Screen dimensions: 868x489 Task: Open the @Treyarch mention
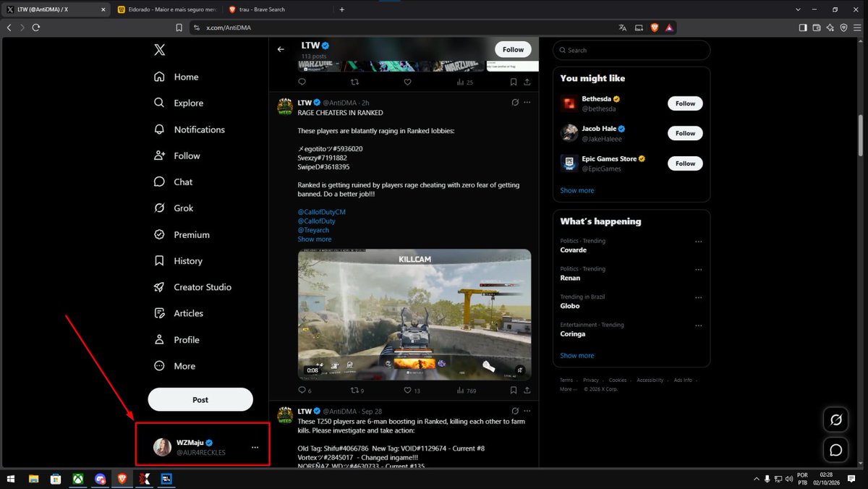click(x=313, y=230)
